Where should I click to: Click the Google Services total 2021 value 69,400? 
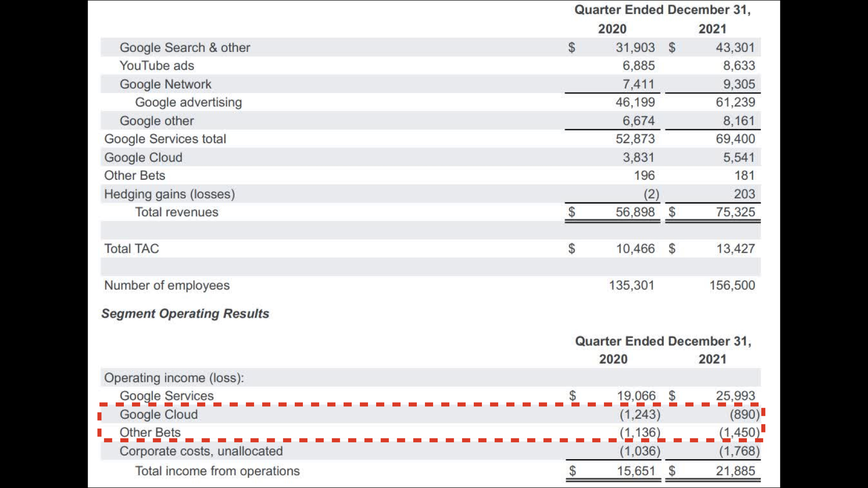[x=735, y=139]
